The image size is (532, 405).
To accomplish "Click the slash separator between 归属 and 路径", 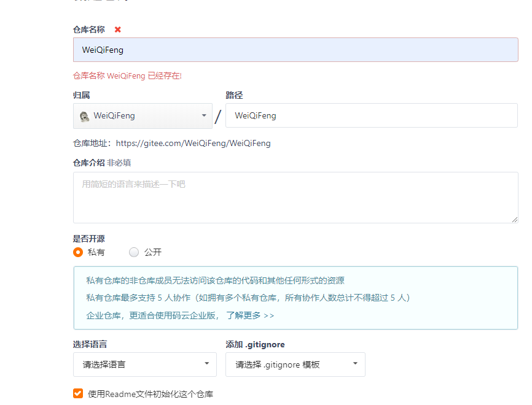I will pos(217,115).
